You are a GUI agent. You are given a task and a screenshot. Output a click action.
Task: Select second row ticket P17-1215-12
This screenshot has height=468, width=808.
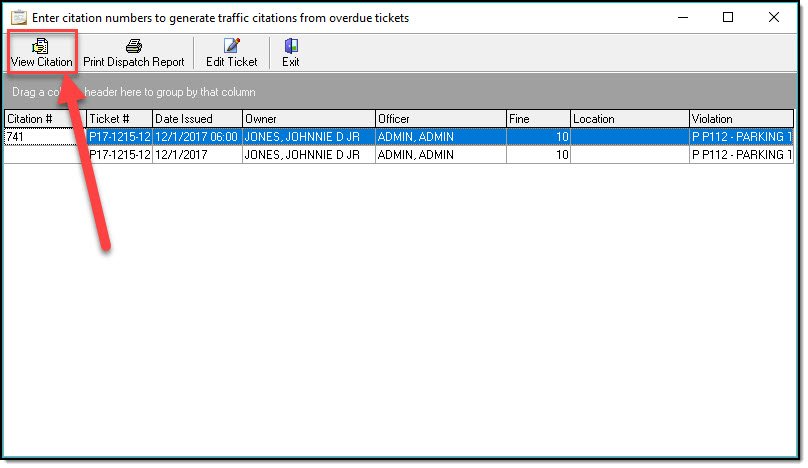(x=119, y=155)
